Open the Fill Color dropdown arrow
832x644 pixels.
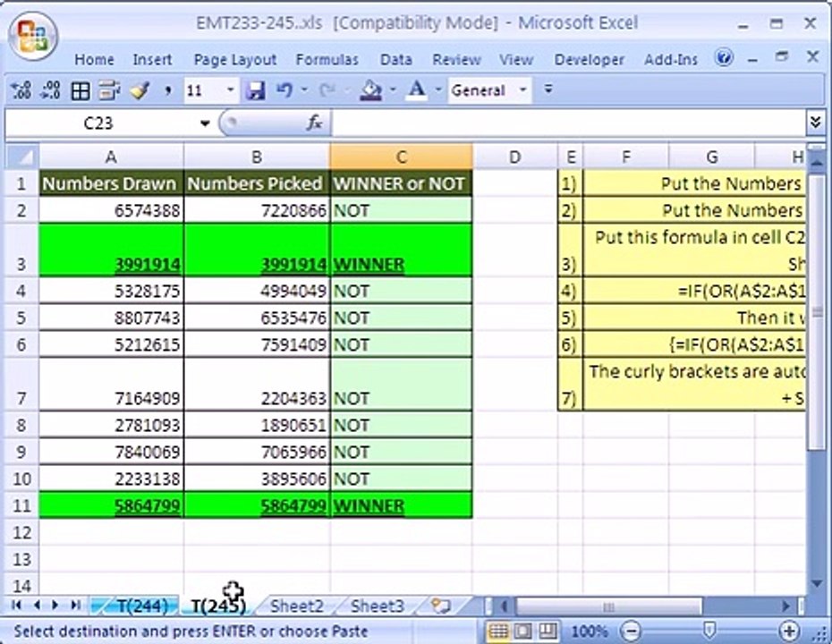(393, 90)
